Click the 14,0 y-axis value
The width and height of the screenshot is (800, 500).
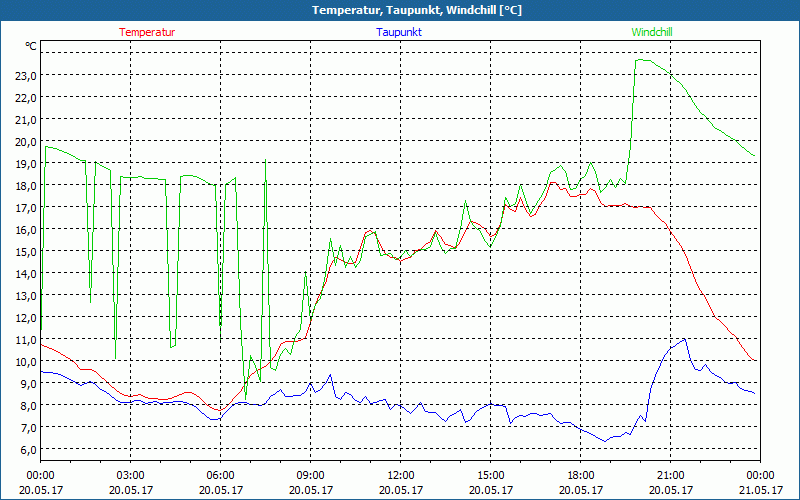click(x=26, y=273)
